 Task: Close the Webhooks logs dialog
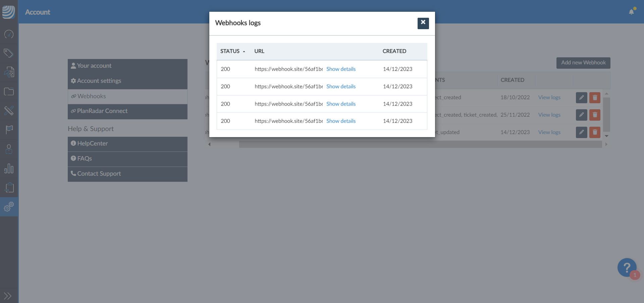[x=423, y=23]
